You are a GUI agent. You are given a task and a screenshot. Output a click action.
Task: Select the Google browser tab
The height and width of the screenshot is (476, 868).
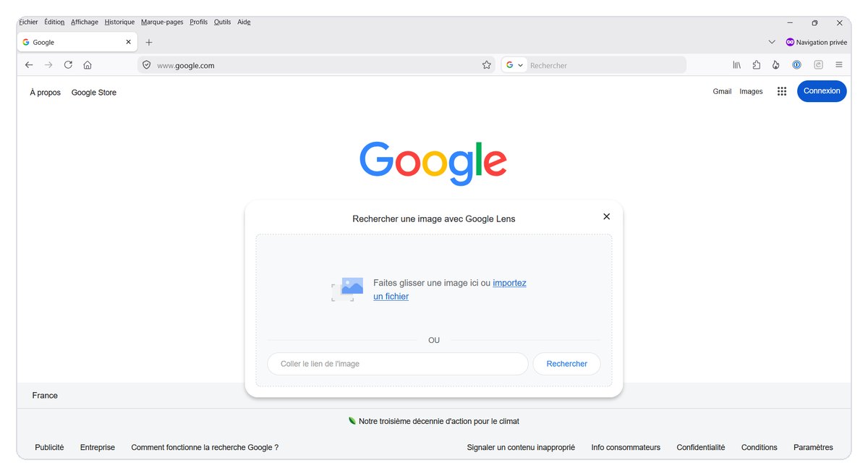(77, 42)
